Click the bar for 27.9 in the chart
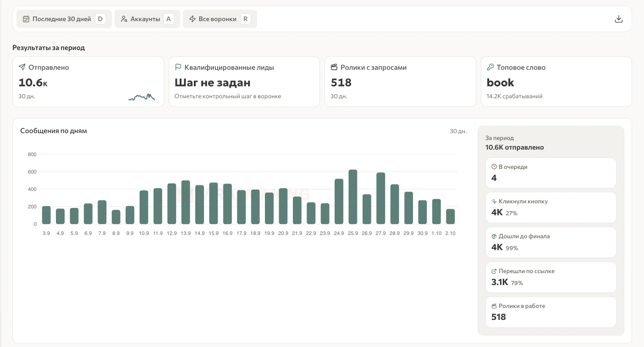 (380, 198)
